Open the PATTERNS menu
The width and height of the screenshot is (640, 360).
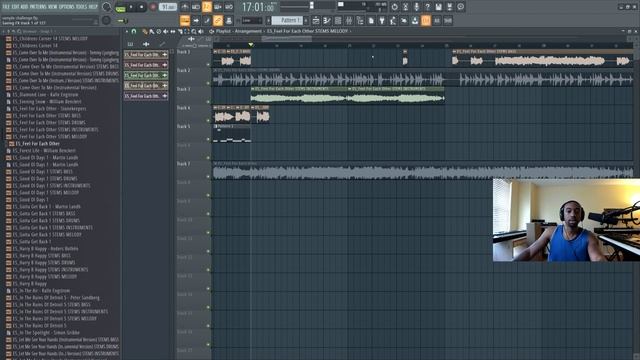39,7
